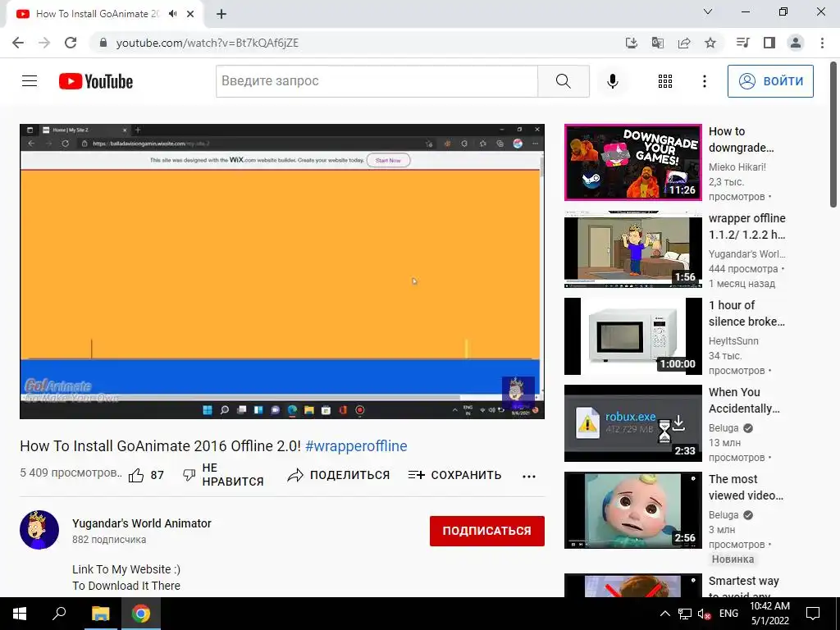Follow the #wrapperoffline hashtag link

click(x=356, y=445)
